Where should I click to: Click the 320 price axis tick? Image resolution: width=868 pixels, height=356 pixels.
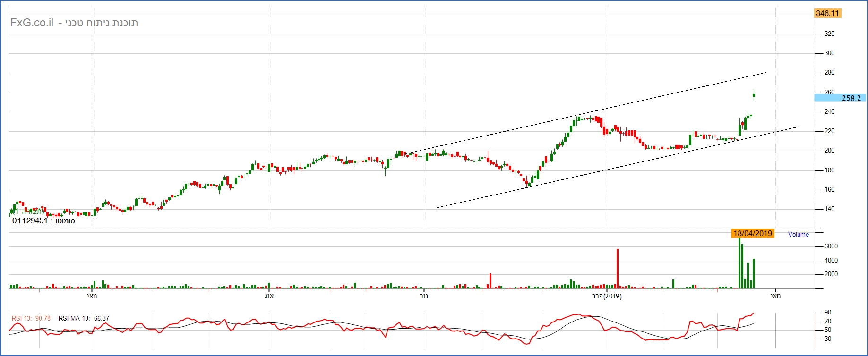click(x=829, y=34)
